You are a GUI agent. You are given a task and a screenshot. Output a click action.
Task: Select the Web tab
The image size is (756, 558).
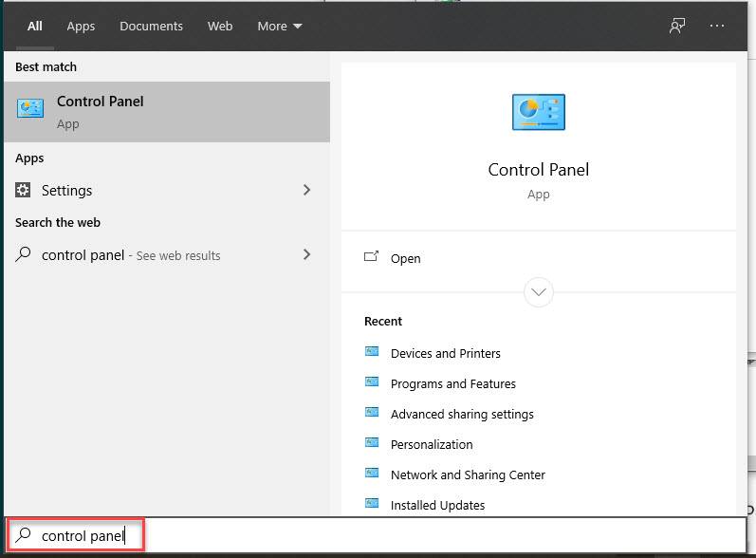[220, 27]
